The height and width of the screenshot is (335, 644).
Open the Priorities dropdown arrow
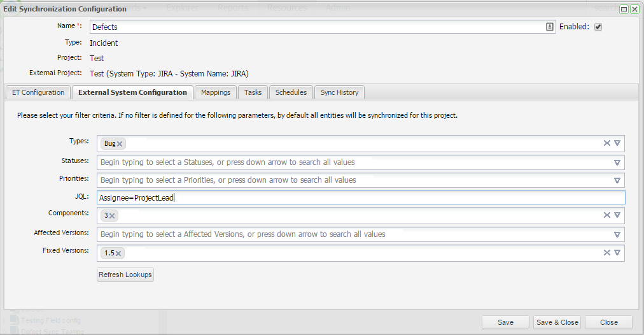pos(617,180)
